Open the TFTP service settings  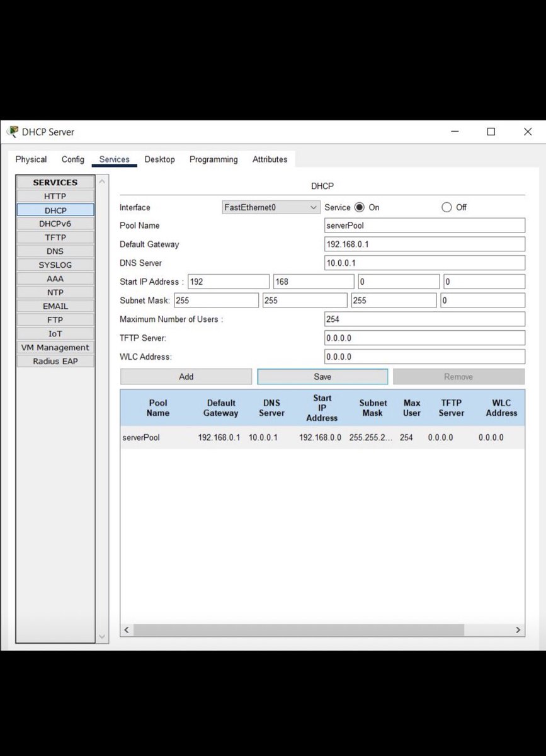[55, 237]
